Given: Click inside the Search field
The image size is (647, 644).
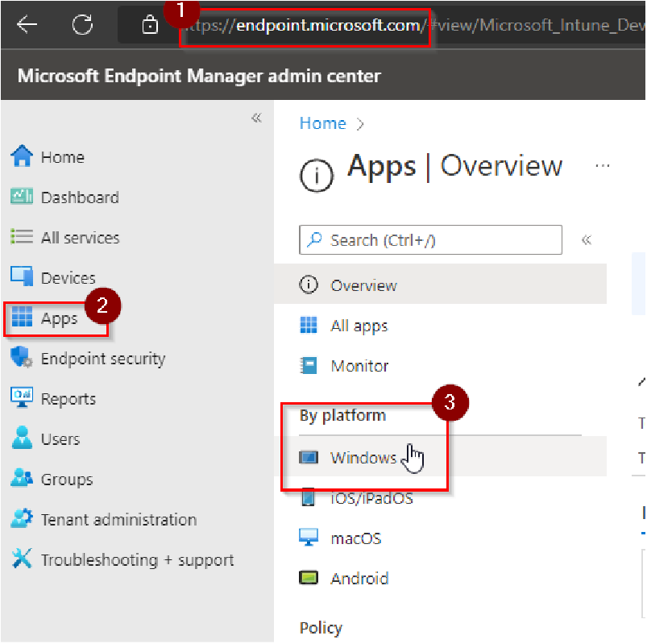Looking at the screenshot, I should (429, 239).
